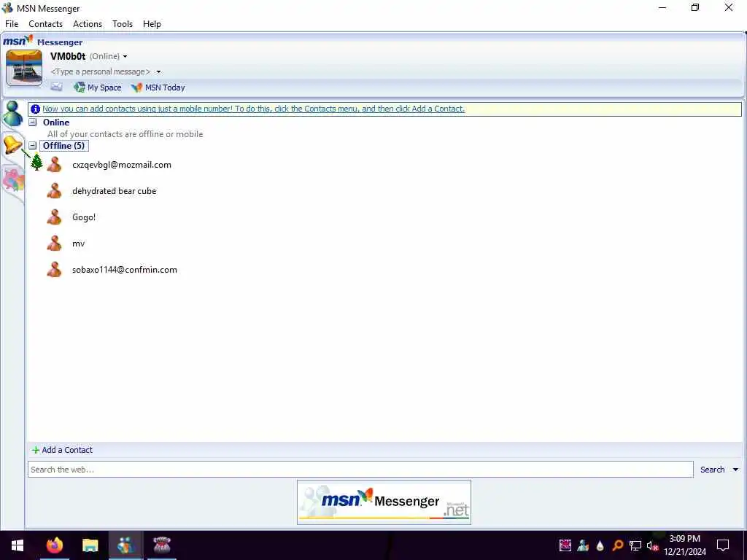747x560 pixels.
Task: Select contact dehydrated bear cube
Action: pyautogui.click(x=115, y=191)
